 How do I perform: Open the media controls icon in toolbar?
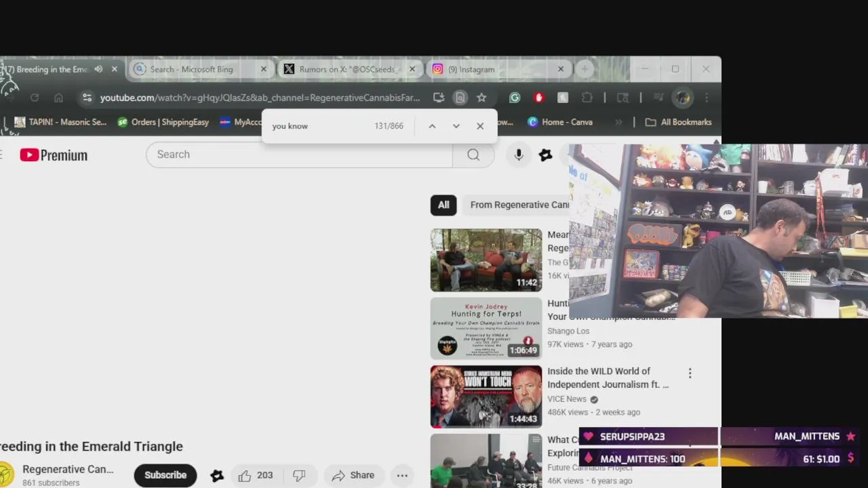658,98
